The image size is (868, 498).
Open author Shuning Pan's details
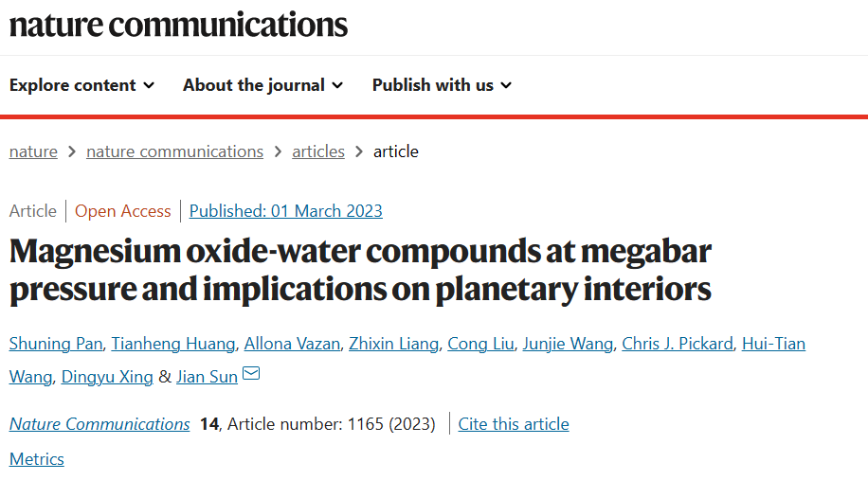tap(56, 344)
